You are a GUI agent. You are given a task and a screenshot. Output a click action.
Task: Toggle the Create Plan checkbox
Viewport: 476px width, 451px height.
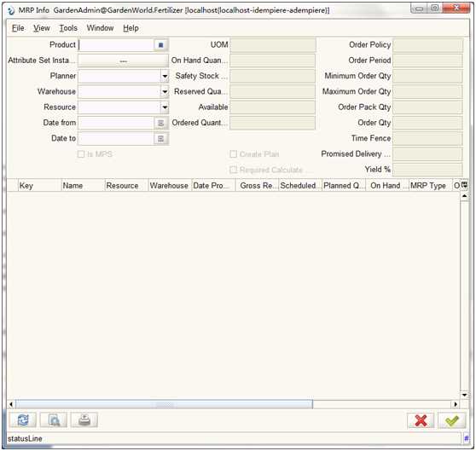tap(233, 154)
